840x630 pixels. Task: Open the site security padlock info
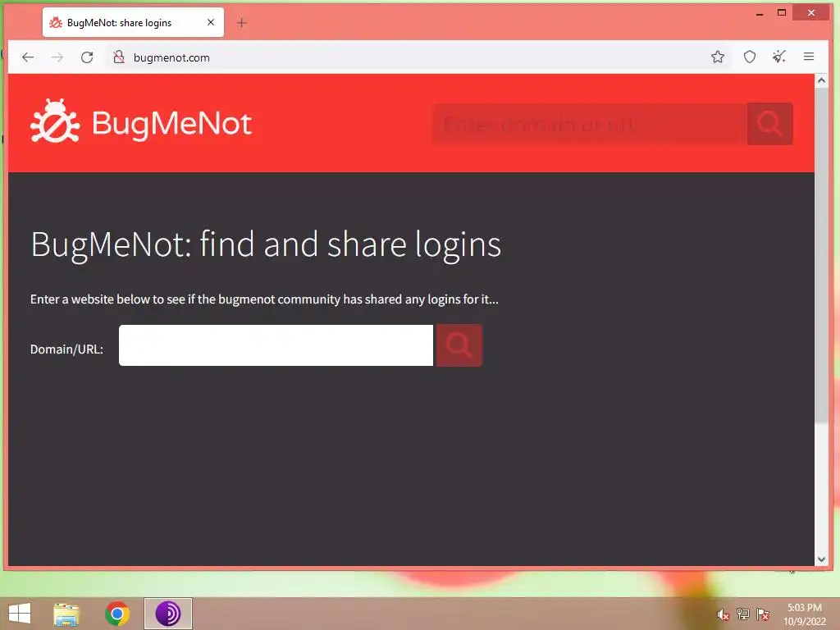(119, 57)
